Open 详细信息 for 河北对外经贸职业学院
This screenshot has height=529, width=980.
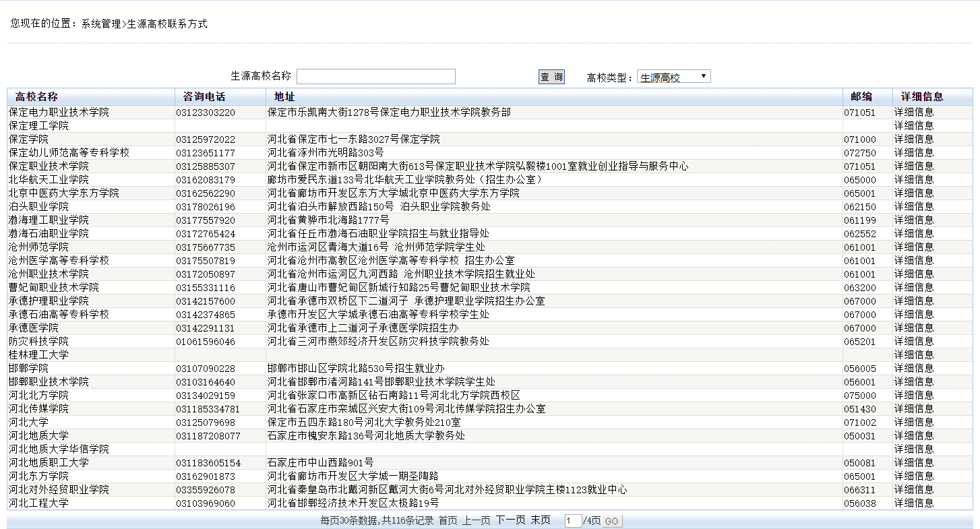click(x=914, y=490)
